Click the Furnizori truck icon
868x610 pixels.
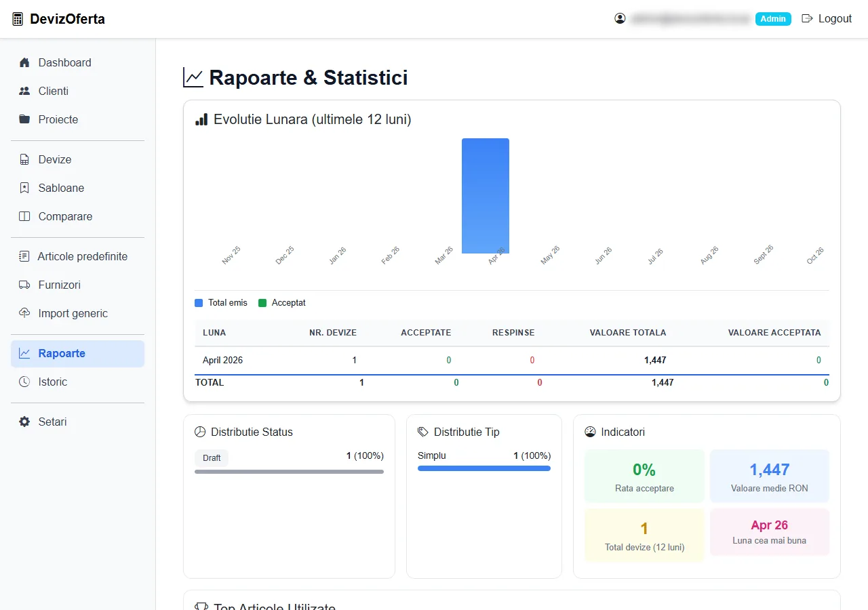click(24, 285)
